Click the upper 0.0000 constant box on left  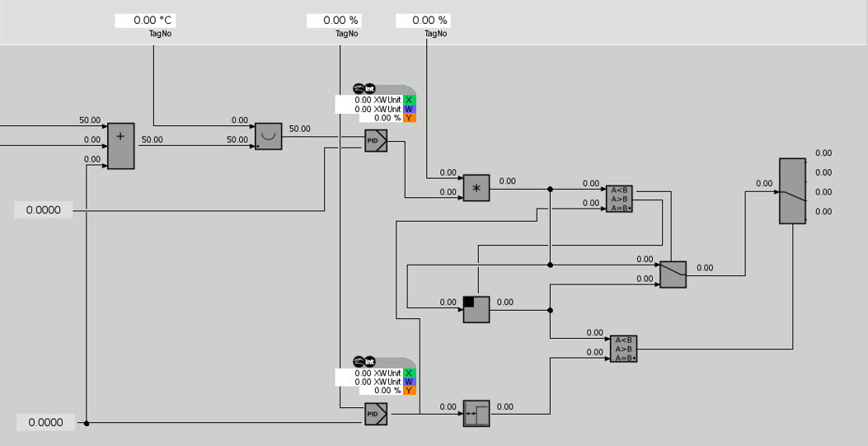(x=43, y=210)
